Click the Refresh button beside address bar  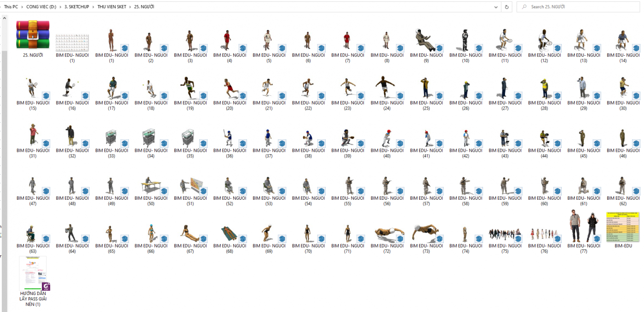(507, 7)
